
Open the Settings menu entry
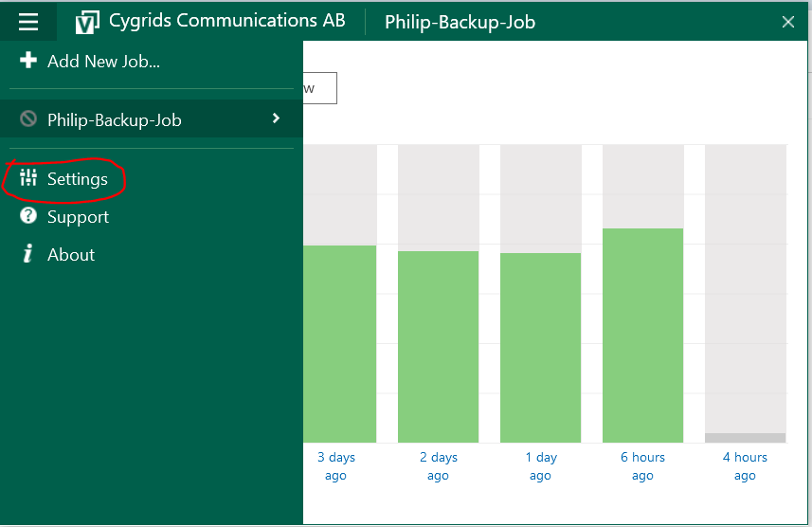click(x=78, y=179)
